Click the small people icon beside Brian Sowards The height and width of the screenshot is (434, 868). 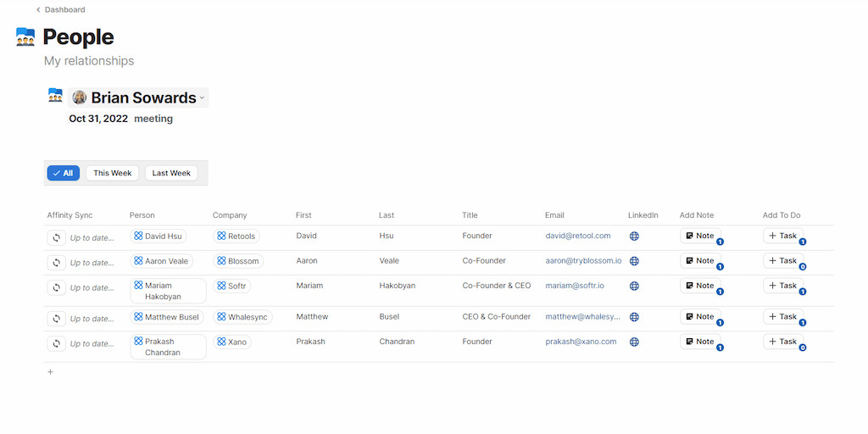55,95
